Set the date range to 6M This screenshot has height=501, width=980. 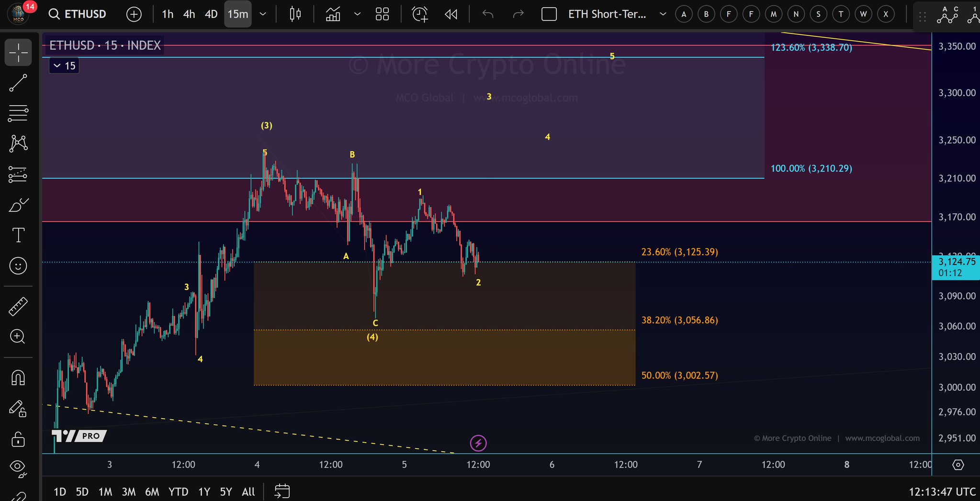click(x=152, y=491)
